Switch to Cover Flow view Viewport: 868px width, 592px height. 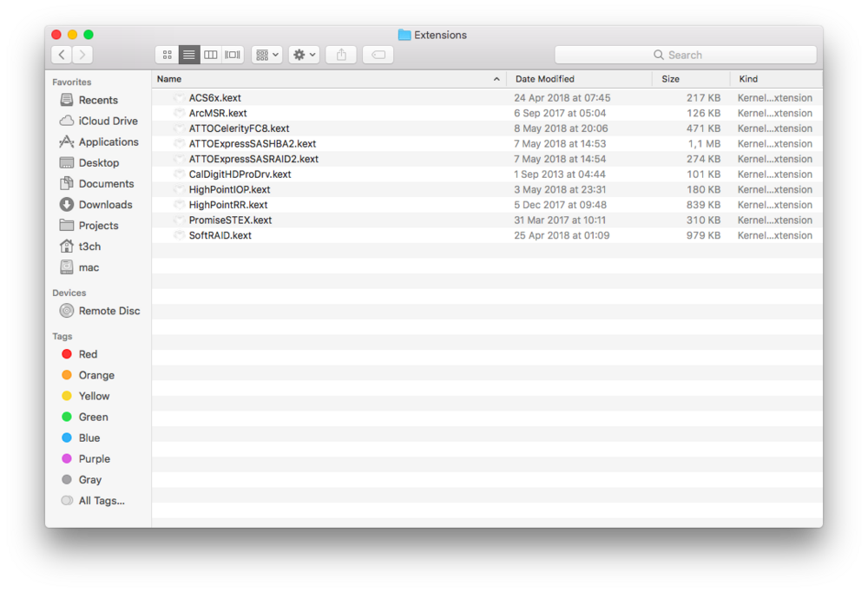tap(233, 55)
